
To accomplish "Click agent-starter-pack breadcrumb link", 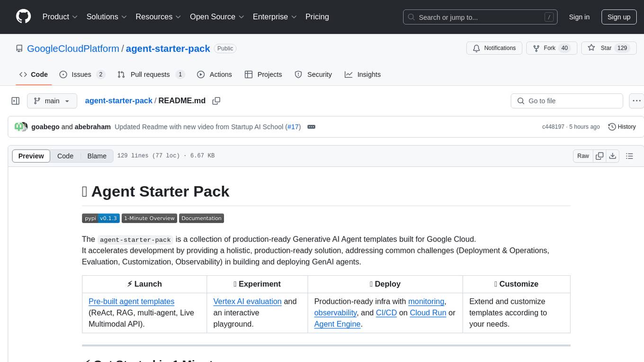I will point(119,100).
